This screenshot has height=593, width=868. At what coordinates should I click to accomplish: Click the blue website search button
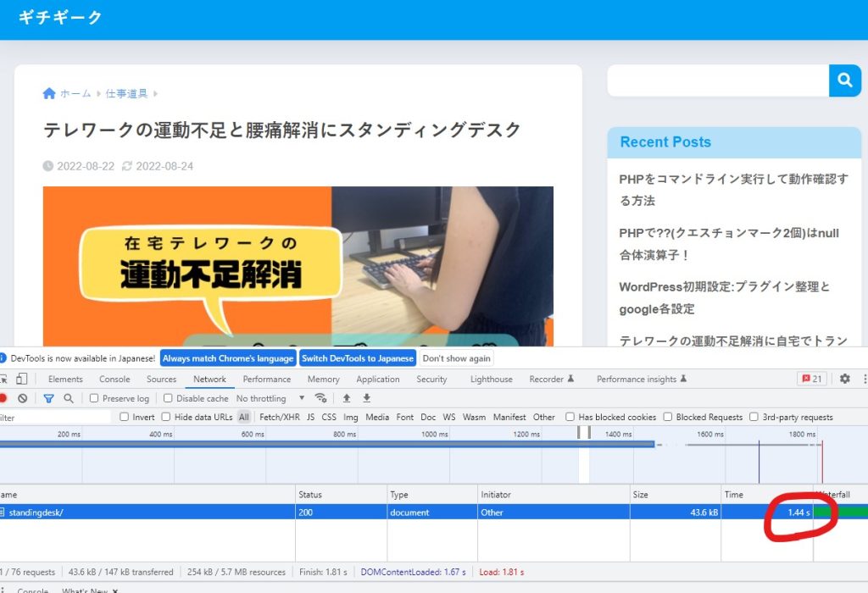point(844,80)
